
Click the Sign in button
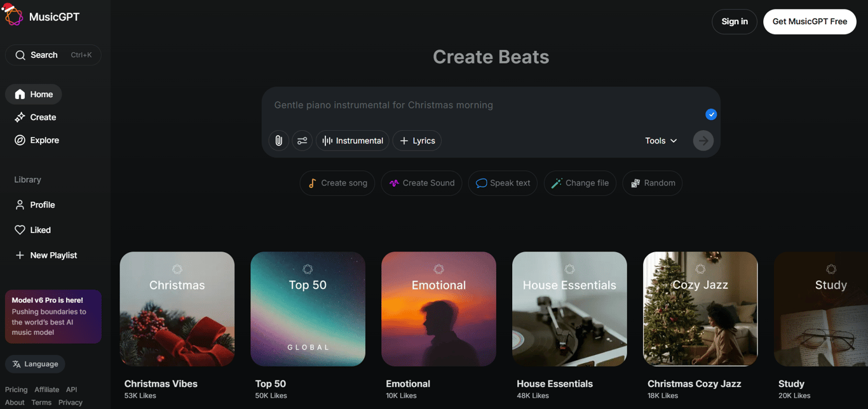[734, 21]
